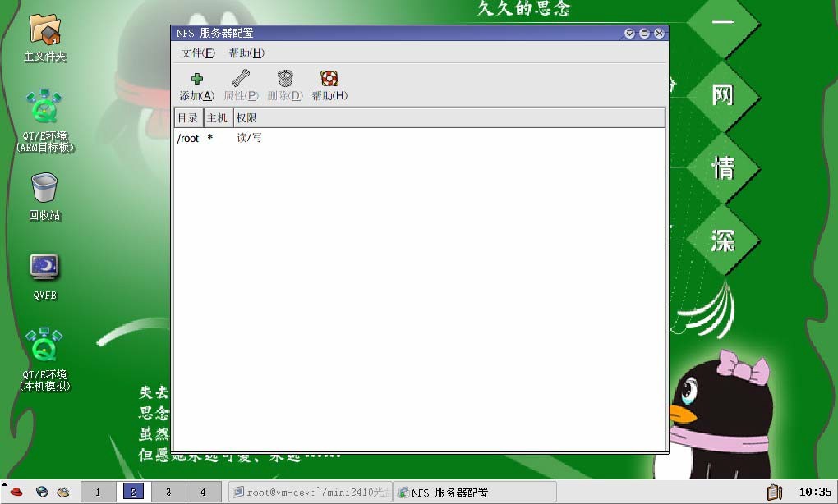
Task: Open the red hat main menu
Action: [x=16, y=493]
